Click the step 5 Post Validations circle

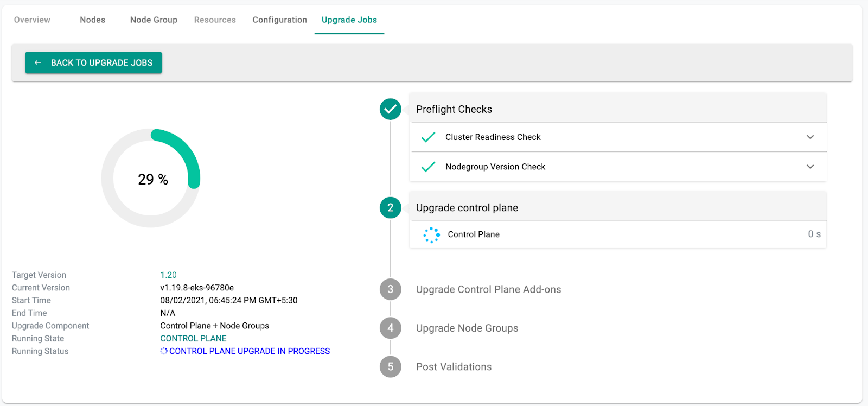390,366
